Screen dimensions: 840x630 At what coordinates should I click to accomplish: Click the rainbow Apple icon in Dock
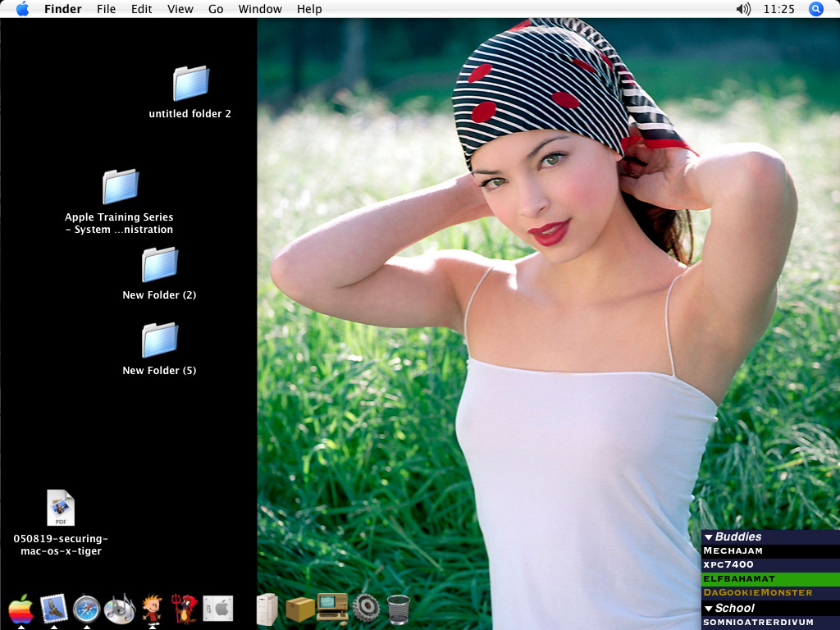click(21, 609)
